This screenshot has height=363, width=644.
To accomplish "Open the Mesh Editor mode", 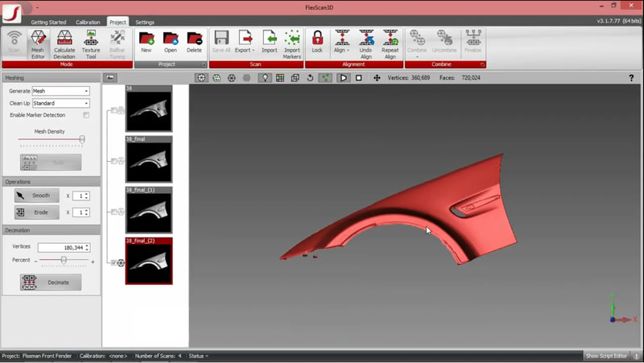I will [38, 42].
